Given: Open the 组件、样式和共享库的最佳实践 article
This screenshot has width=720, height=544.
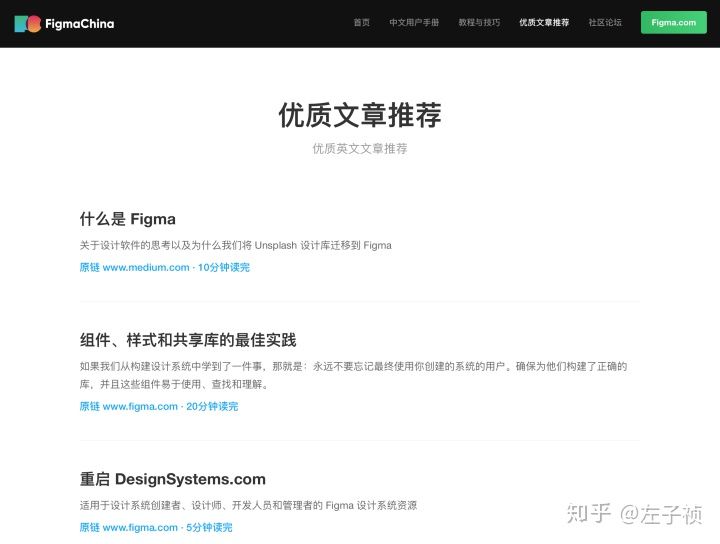Looking at the screenshot, I should (x=188, y=340).
